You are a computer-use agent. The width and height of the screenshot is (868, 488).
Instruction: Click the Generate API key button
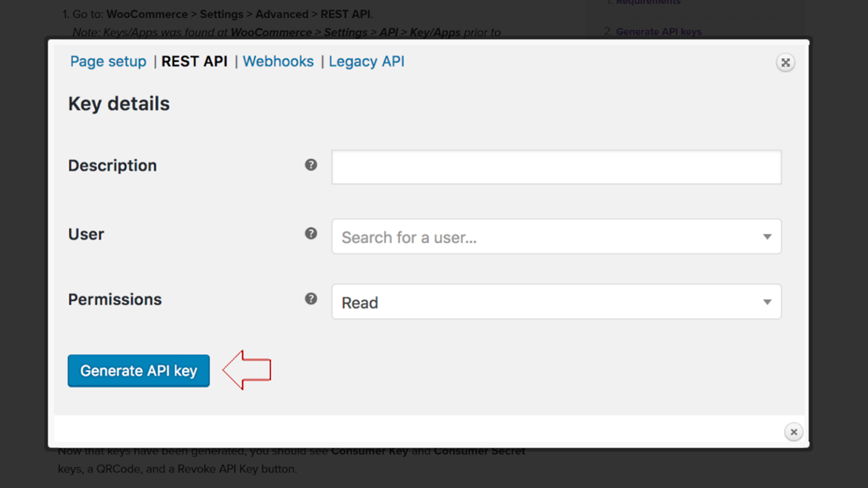tap(139, 371)
